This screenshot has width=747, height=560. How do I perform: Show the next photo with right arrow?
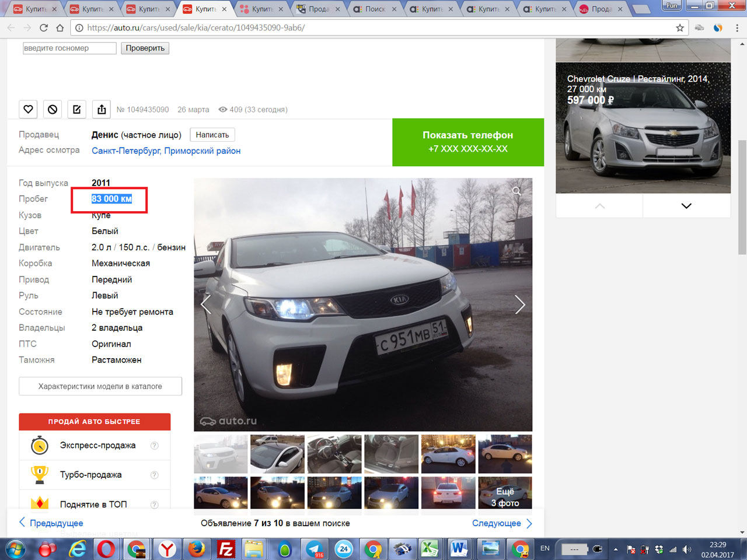tap(519, 304)
